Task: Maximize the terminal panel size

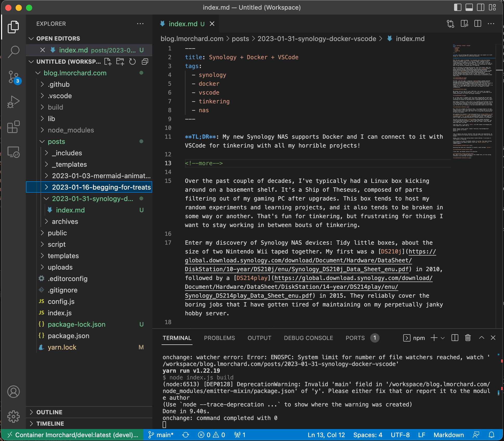Action: tap(481, 338)
